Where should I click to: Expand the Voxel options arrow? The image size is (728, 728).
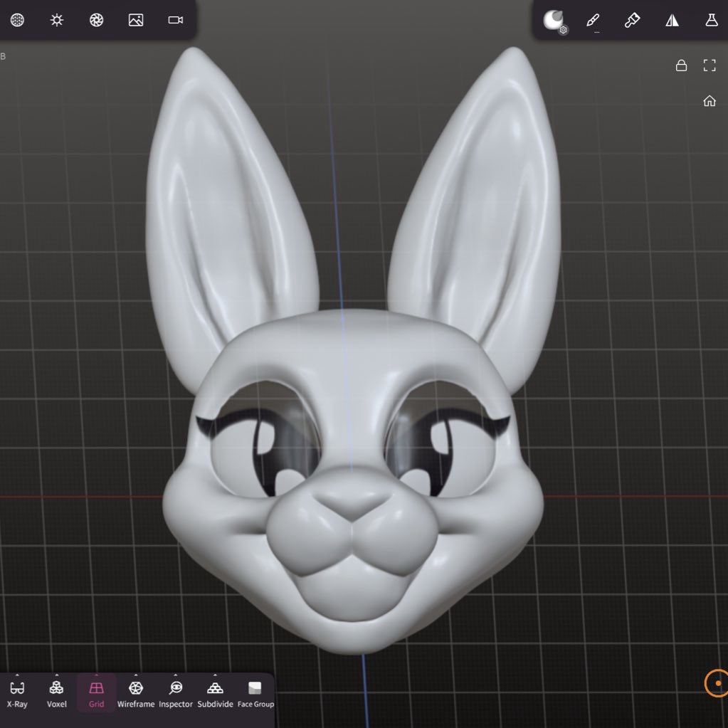[x=57, y=675]
